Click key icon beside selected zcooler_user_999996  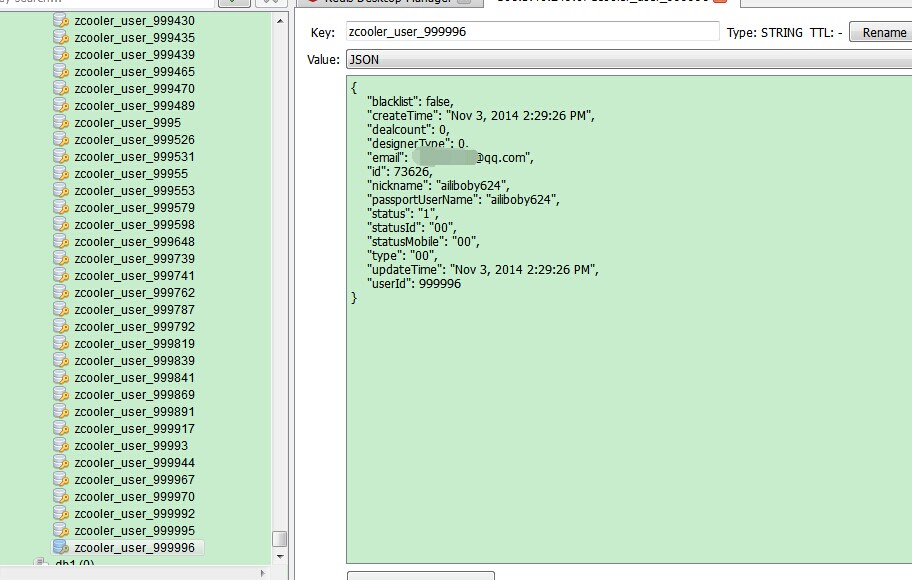point(61,547)
